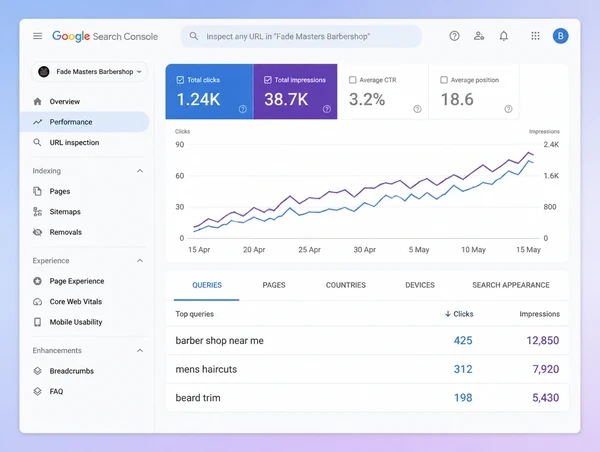Screen dimensions: 600x452
Task: Click the Breadcrumbs layers icon
Action: click(38, 371)
